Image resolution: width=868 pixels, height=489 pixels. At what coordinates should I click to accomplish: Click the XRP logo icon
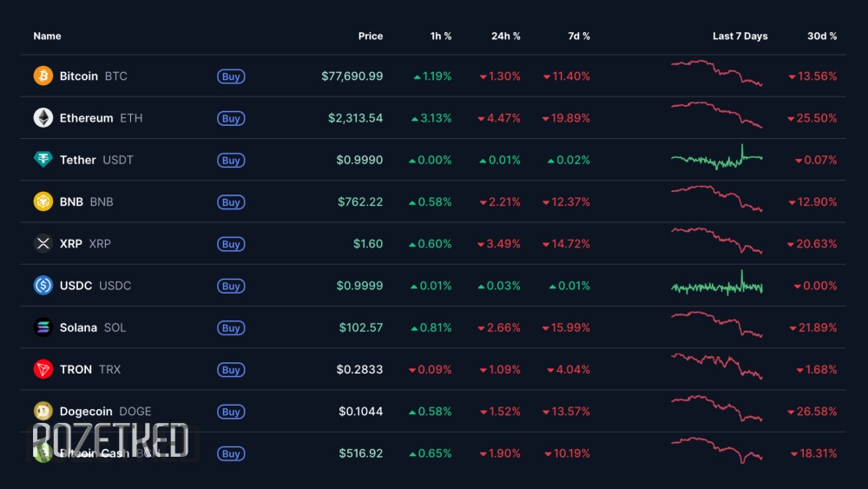click(x=43, y=244)
